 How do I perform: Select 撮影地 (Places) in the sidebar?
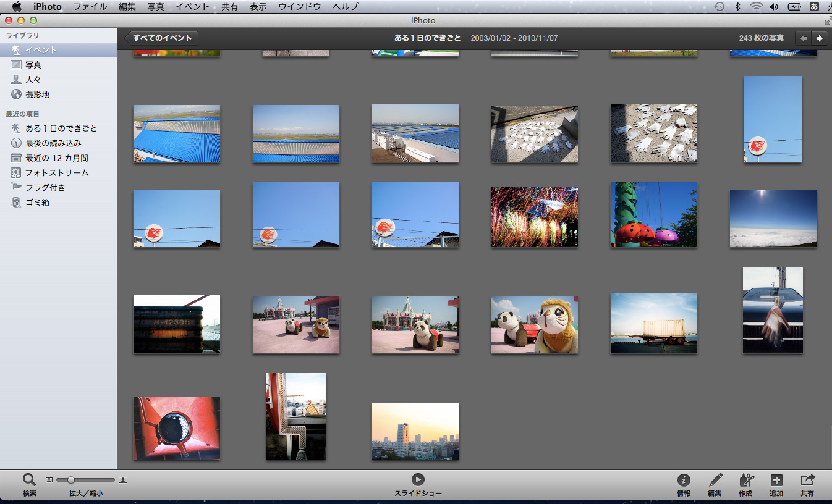(x=37, y=94)
